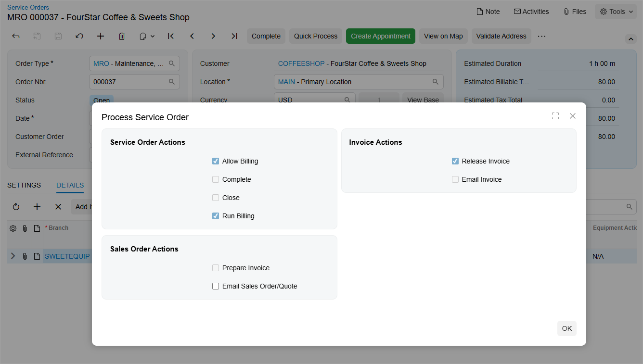Collapse the form header chevron
The height and width of the screenshot is (364, 643).
630,39
